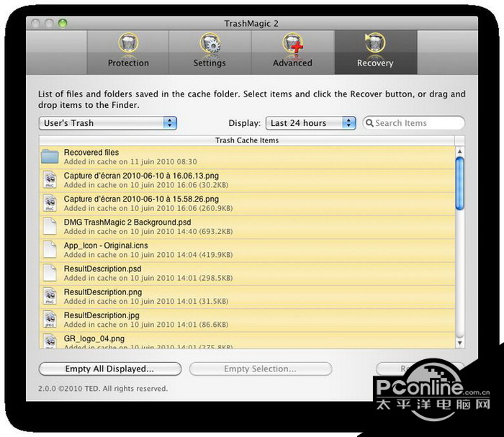
Task: Click the Trash Cache Items column header
Action: [247, 140]
